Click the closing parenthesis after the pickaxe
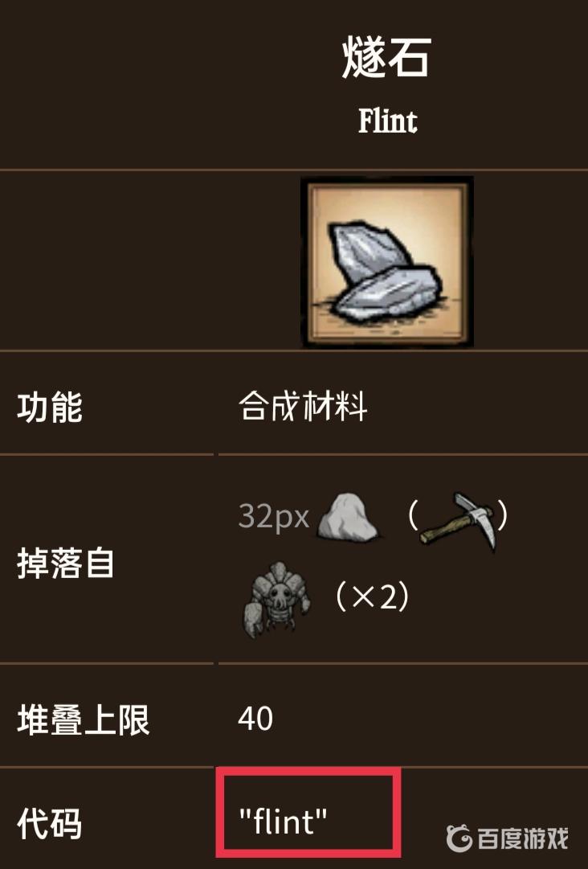The image size is (588, 869). (501, 516)
